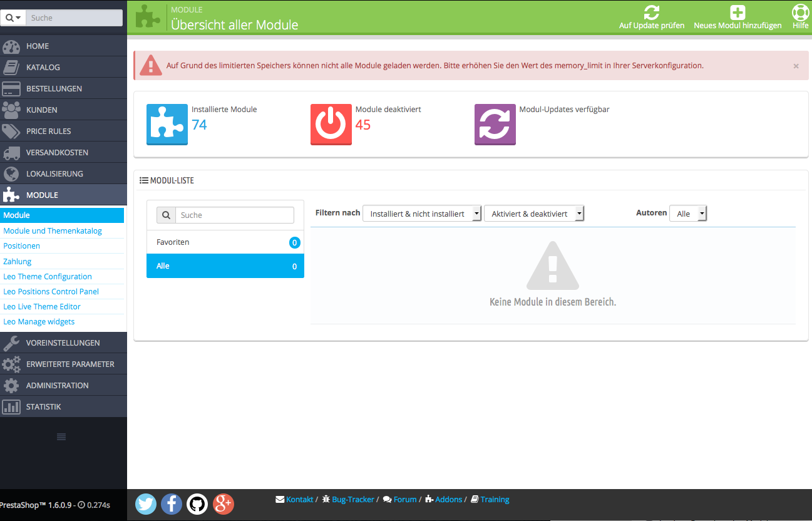Collapse the sidebar using the hamburger icon
This screenshot has height=521, width=812.
[x=61, y=437]
